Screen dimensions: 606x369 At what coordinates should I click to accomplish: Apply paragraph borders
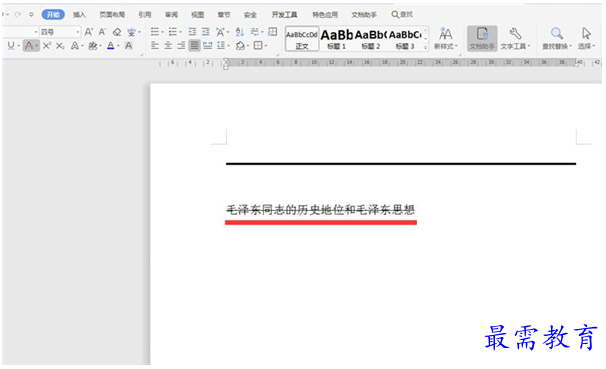point(258,46)
